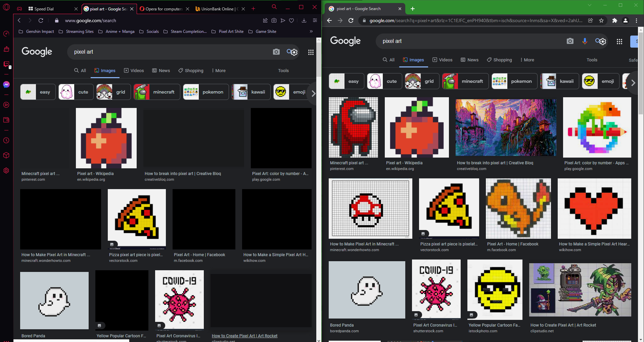The image size is (644, 342).
Task: Open Google apps grid in Opera
Action: [x=311, y=52]
